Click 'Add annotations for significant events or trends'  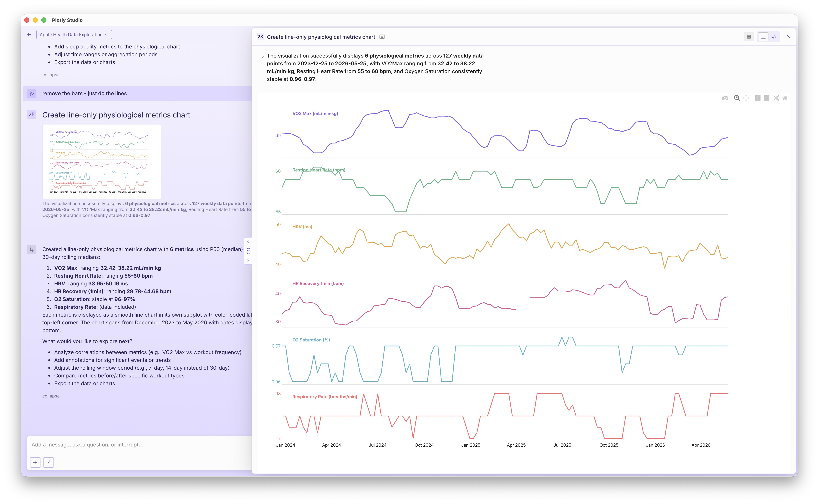pyautogui.click(x=112, y=360)
